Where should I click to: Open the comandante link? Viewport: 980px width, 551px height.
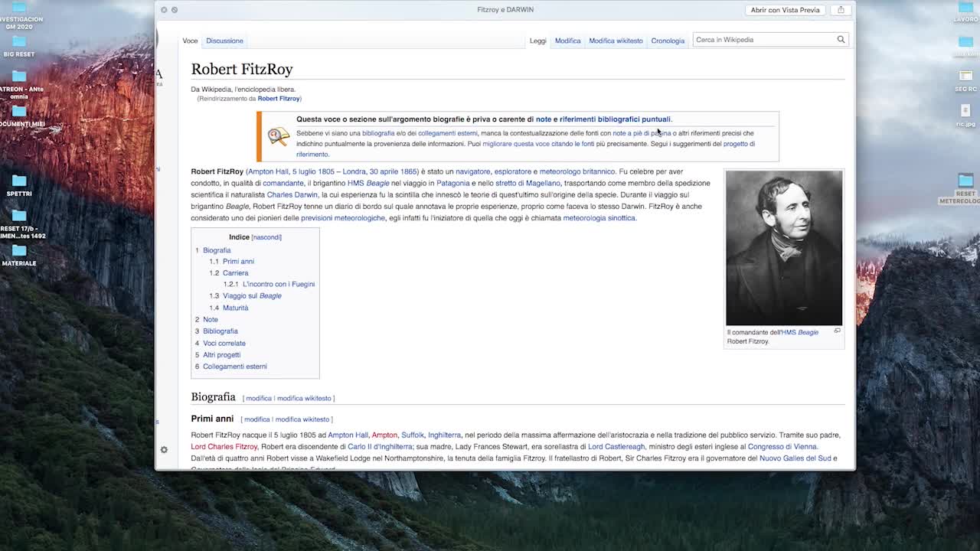coord(283,183)
